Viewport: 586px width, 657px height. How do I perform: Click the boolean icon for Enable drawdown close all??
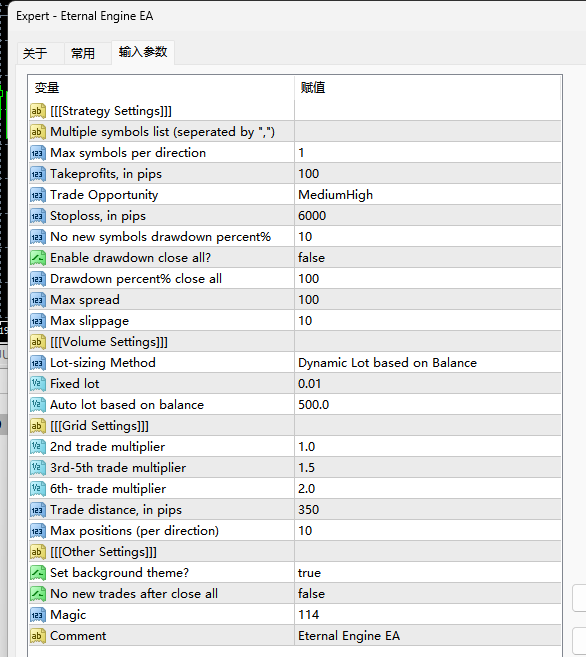click(38, 258)
